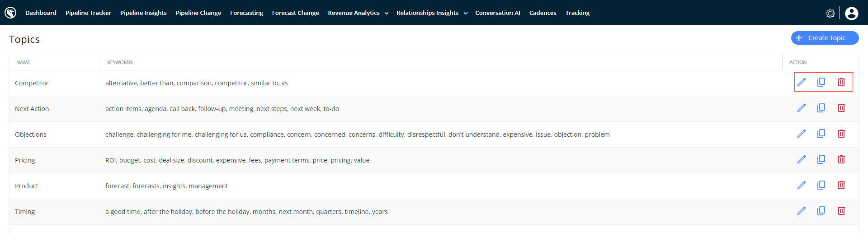Duplicate the Next Action topic
This screenshot has height=251, width=868.
click(821, 108)
